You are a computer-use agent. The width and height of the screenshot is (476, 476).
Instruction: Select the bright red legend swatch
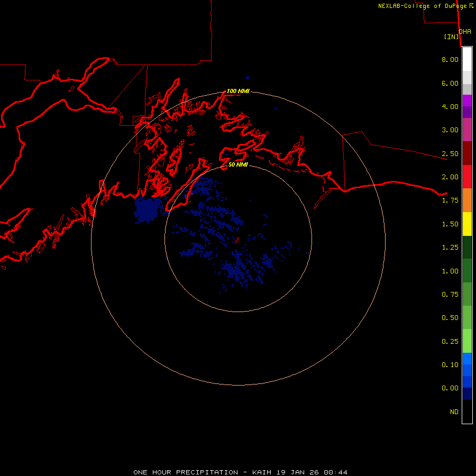467,177
